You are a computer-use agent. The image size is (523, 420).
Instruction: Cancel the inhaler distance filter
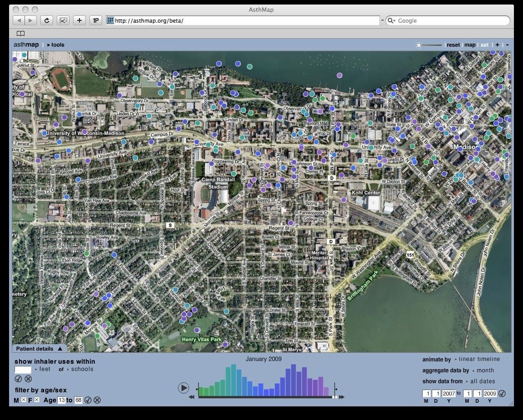point(28,379)
